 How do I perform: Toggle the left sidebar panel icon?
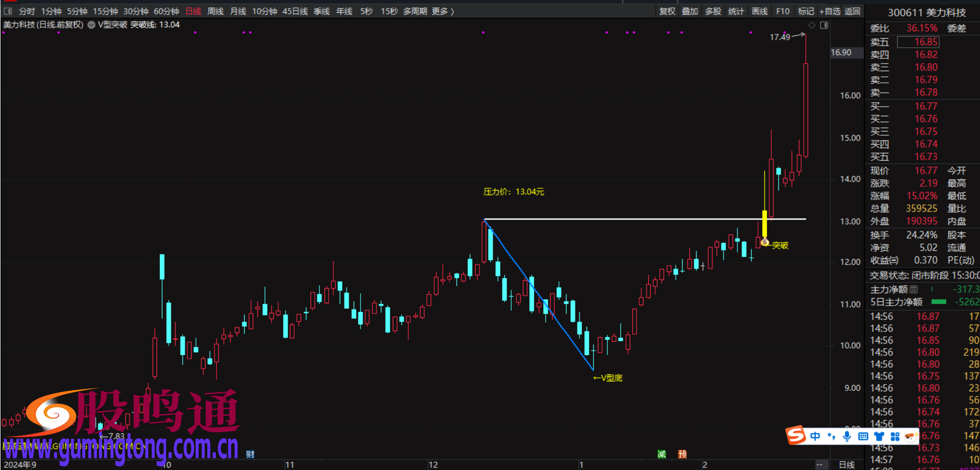[7, 11]
